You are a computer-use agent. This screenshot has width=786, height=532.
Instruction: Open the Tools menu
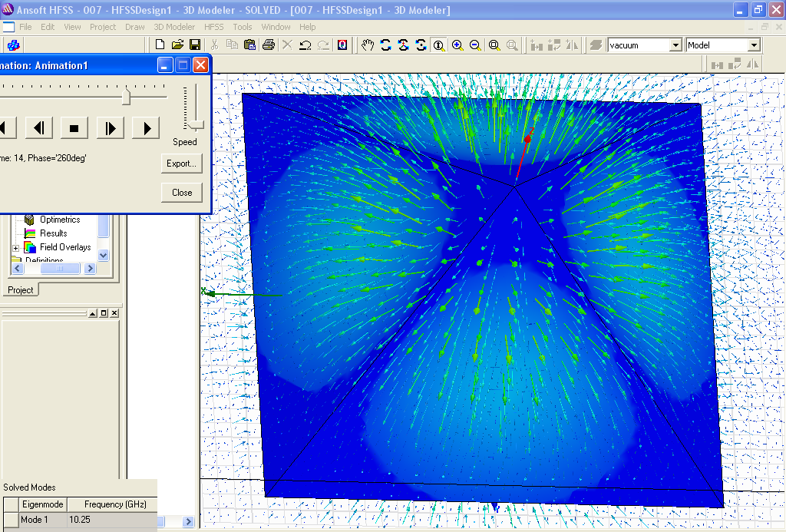243,27
